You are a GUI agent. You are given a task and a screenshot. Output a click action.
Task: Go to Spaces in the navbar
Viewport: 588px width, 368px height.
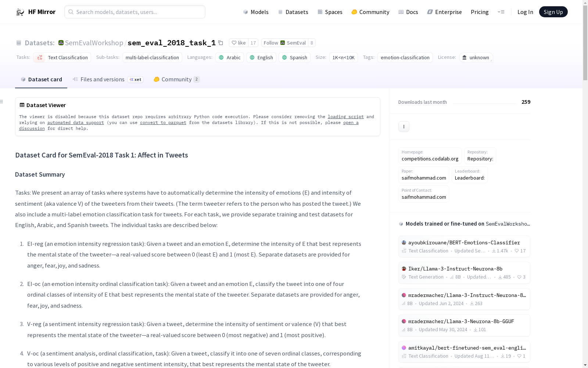330,12
